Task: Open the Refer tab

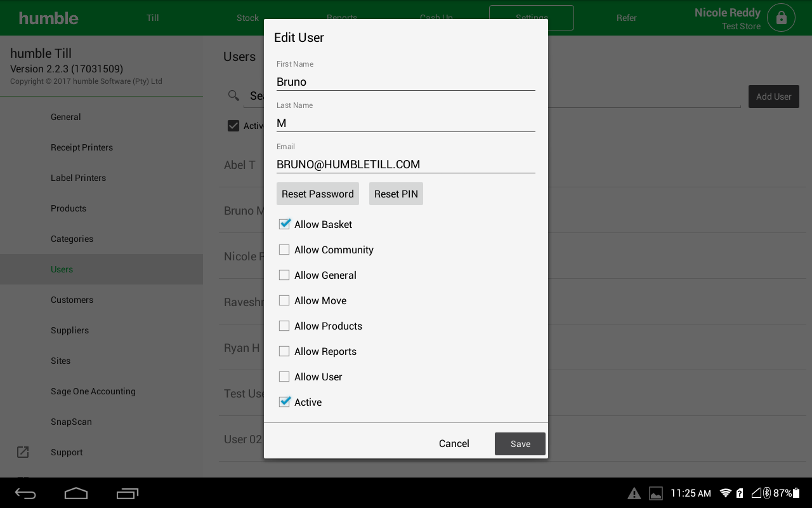Action: point(627,18)
